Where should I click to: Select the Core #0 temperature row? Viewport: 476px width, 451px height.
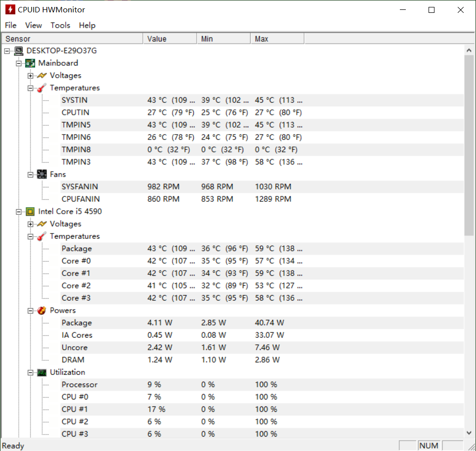(262, 261)
